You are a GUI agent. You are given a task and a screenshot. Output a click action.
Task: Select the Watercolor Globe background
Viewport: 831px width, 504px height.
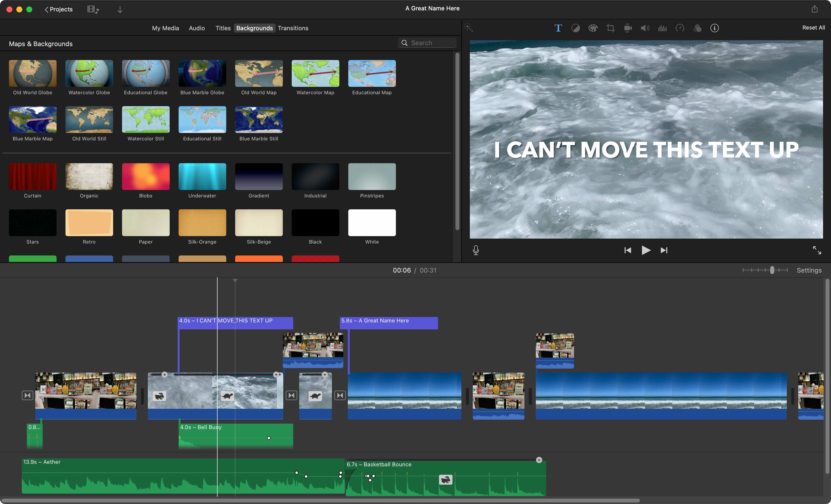point(89,73)
